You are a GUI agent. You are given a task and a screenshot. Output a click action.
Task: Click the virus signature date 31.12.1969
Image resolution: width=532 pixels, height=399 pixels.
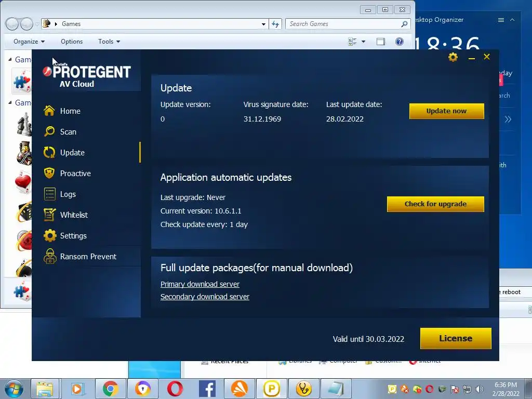tap(262, 119)
